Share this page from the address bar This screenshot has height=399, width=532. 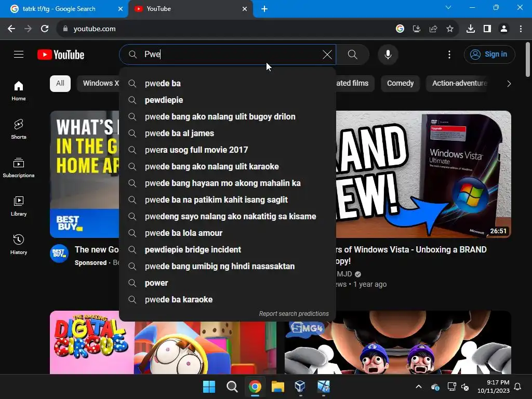point(433,29)
